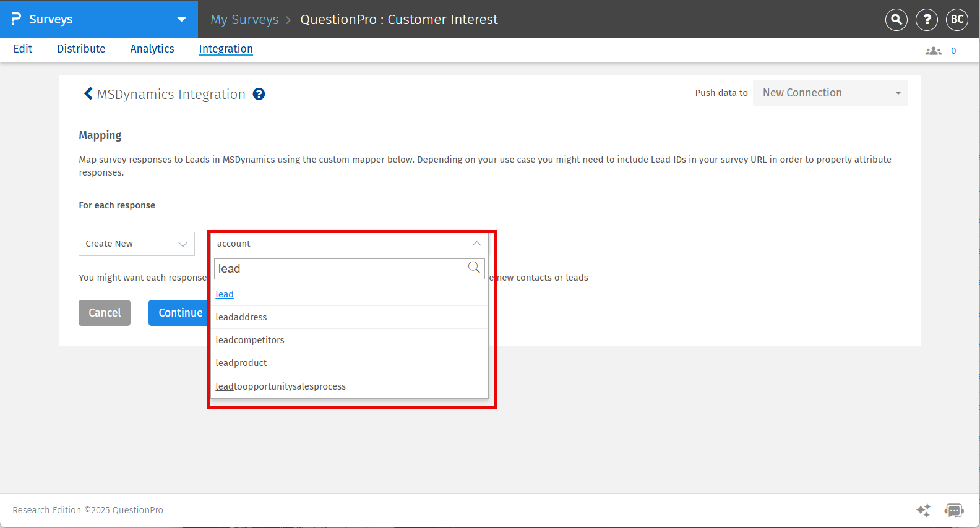Open the Create New action dropdown
The image size is (980, 528).
(136, 244)
